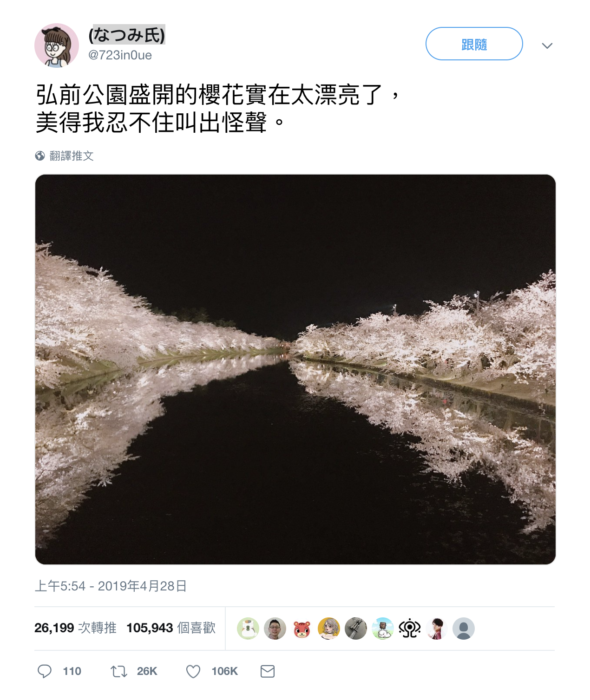Viewport: 590px width, 700px height.
Task: Like the tweet with heart icon
Action: click(x=193, y=671)
